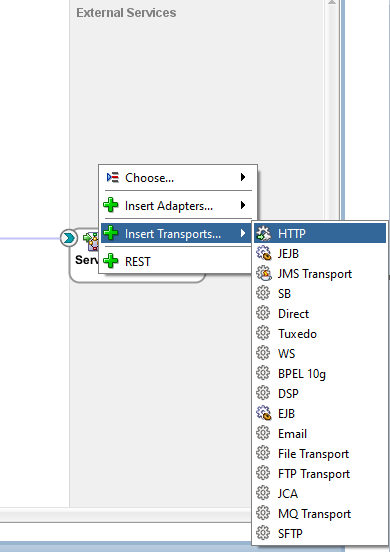The width and height of the screenshot is (390, 552).
Task: Click gear icon beside SFTP
Action: pos(263,533)
